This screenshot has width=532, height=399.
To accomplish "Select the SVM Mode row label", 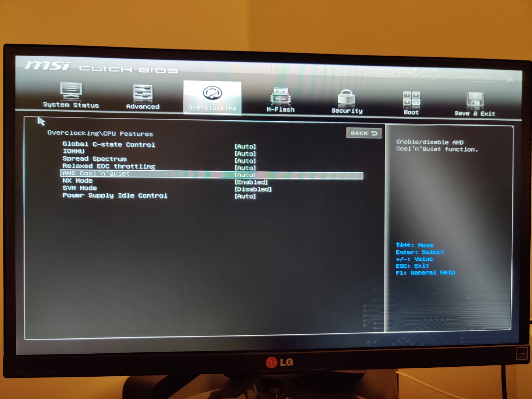I will pyautogui.click(x=79, y=188).
